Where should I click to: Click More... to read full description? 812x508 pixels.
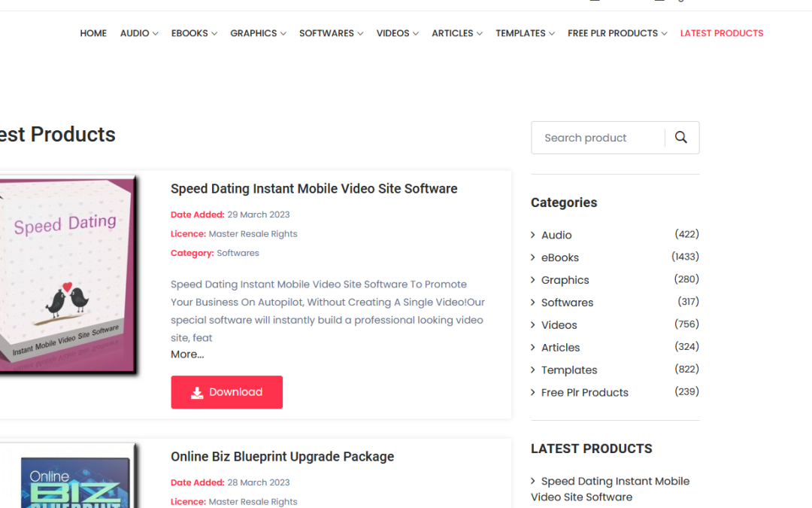187,354
